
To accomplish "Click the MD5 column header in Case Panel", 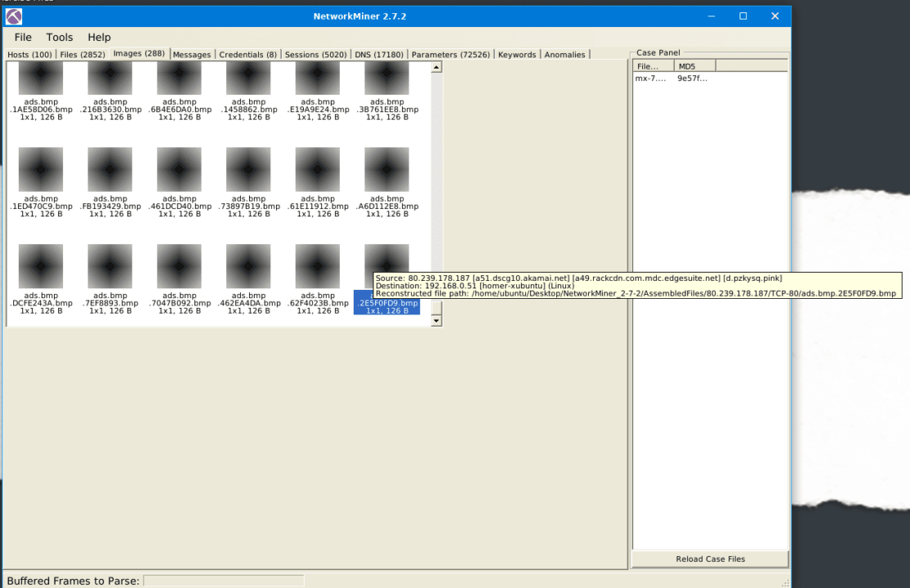I will (686, 65).
